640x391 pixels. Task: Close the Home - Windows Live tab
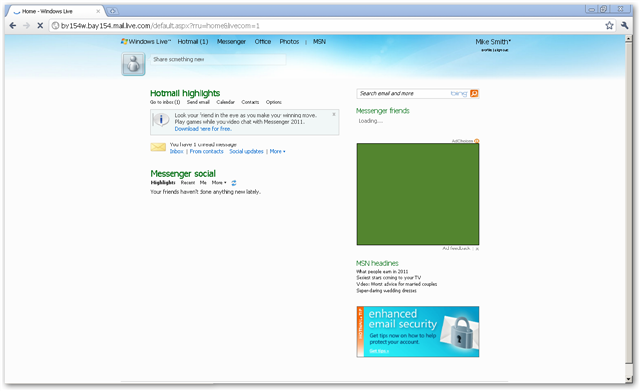[98, 11]
